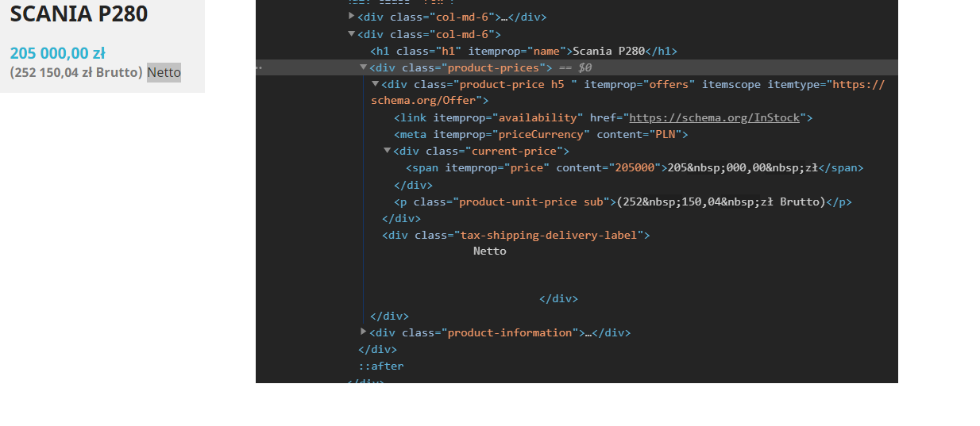
Task: Click the 205 000,00 zł price
Action: click(57, 54)
